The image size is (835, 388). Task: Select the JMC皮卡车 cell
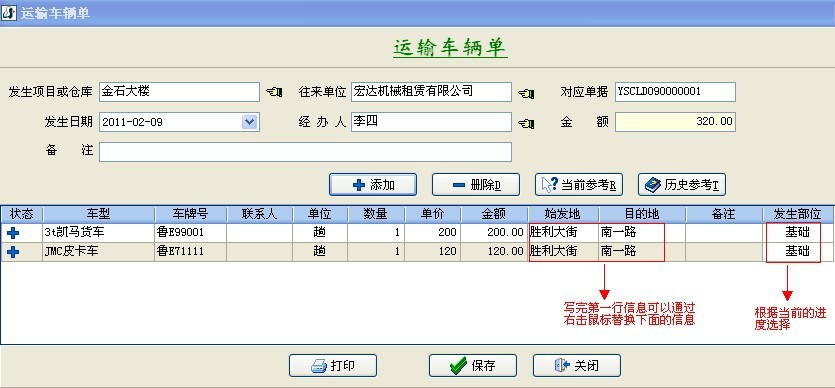pos(99,252)
